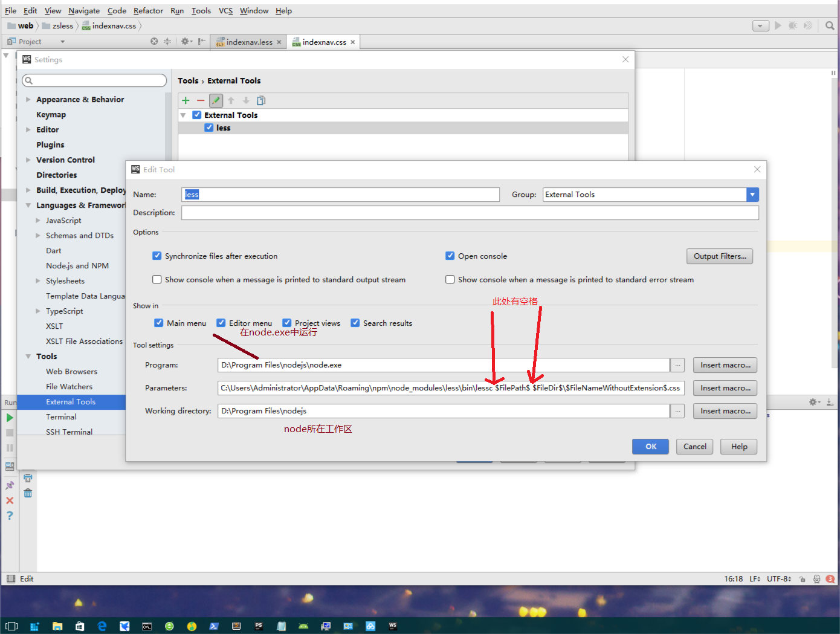The height and width of the screenshot is (634, 840).
Task: Disable Open console option
Action: 450,256
